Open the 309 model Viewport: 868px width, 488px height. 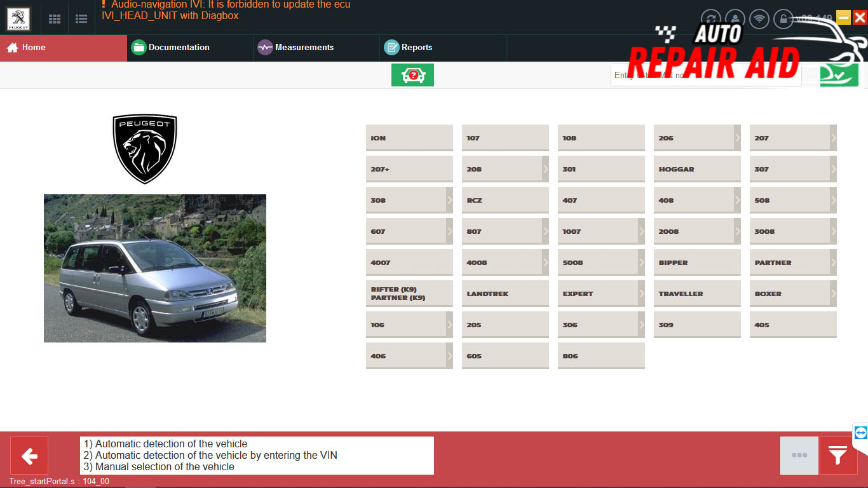click(x=697, y=325)
